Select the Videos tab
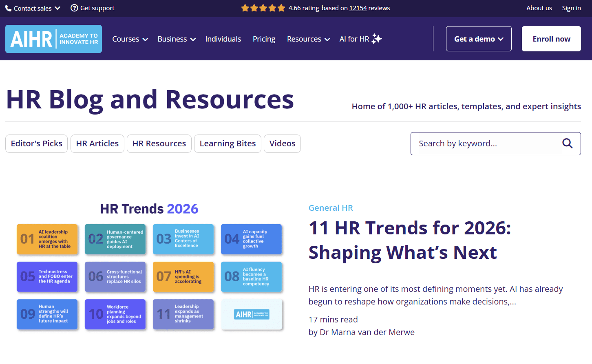The width and height of the screenshot is (592, 364). [282, 143]
